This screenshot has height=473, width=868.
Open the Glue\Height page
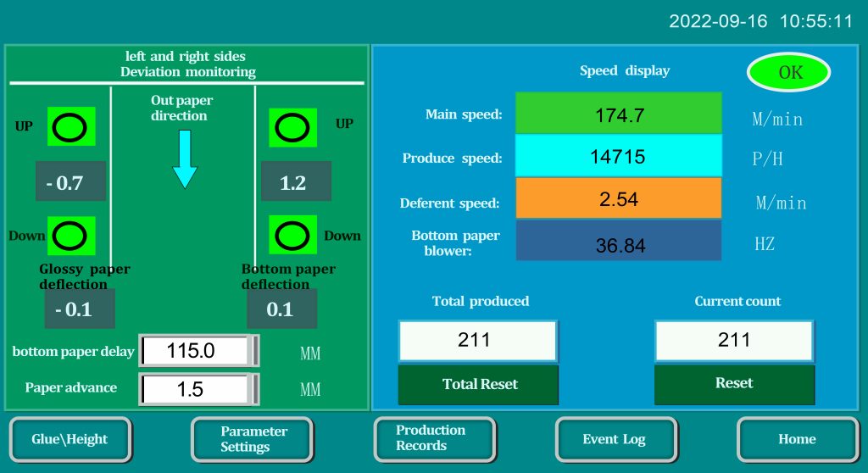(70, 439)
